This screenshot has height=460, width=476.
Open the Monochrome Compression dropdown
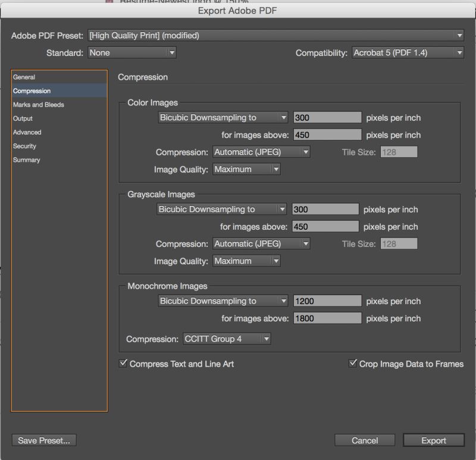point(226,338)
